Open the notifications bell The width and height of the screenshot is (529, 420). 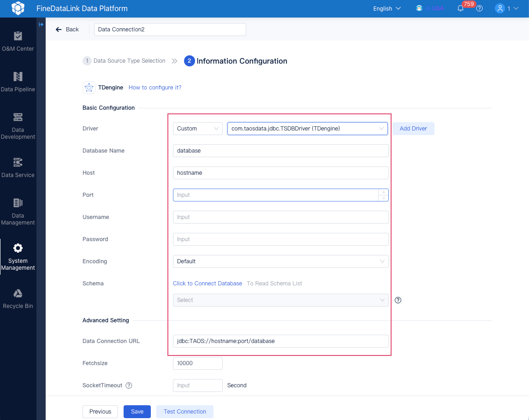pyautogui.click(x=460, y=8)
